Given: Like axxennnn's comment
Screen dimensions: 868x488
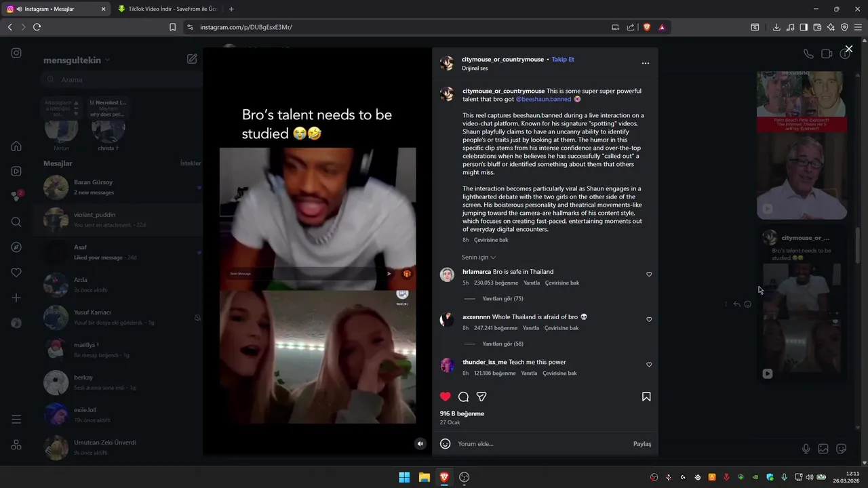Looking at the screenshot, I should coord(649,319).
